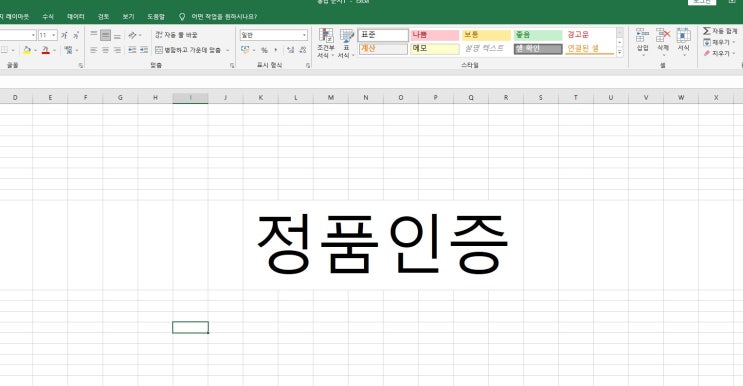
Task: Apply comma style number format
Action: 276,50
